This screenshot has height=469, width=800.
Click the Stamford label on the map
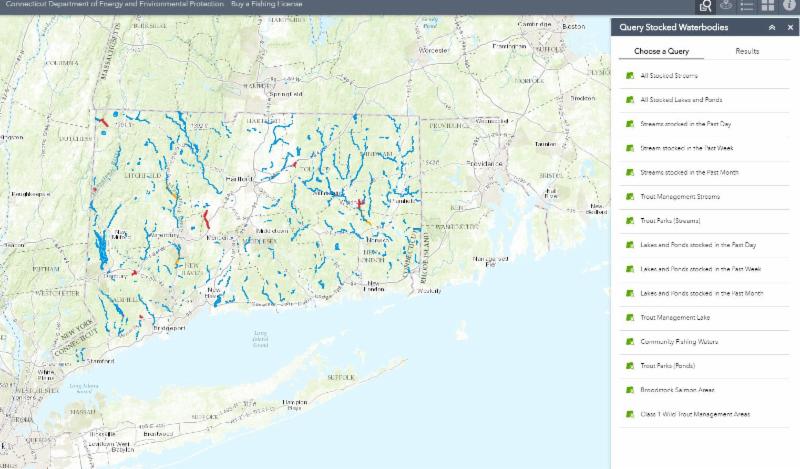point(101,361)
